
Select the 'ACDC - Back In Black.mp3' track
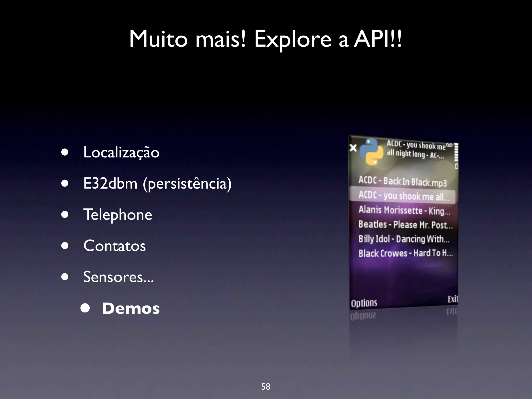[x=402, y=181]
